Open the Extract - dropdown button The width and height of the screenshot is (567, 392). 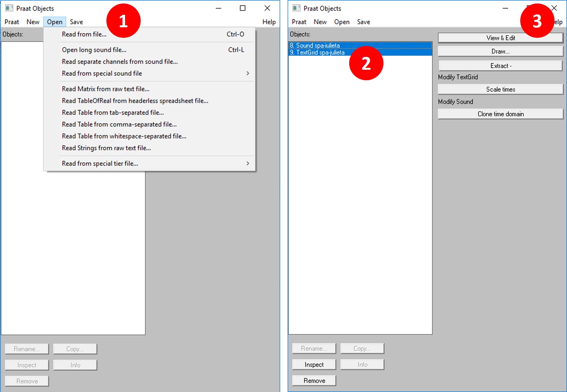click(501, 66)
